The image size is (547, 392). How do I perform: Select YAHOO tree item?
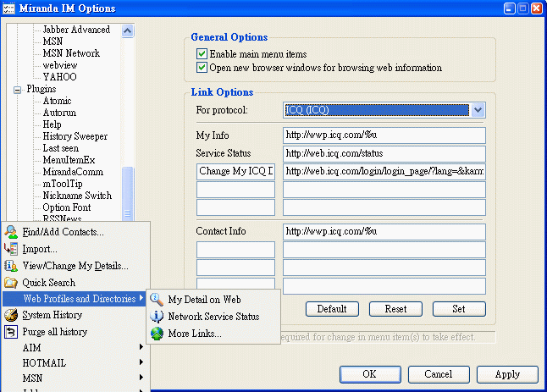[59, 77]
